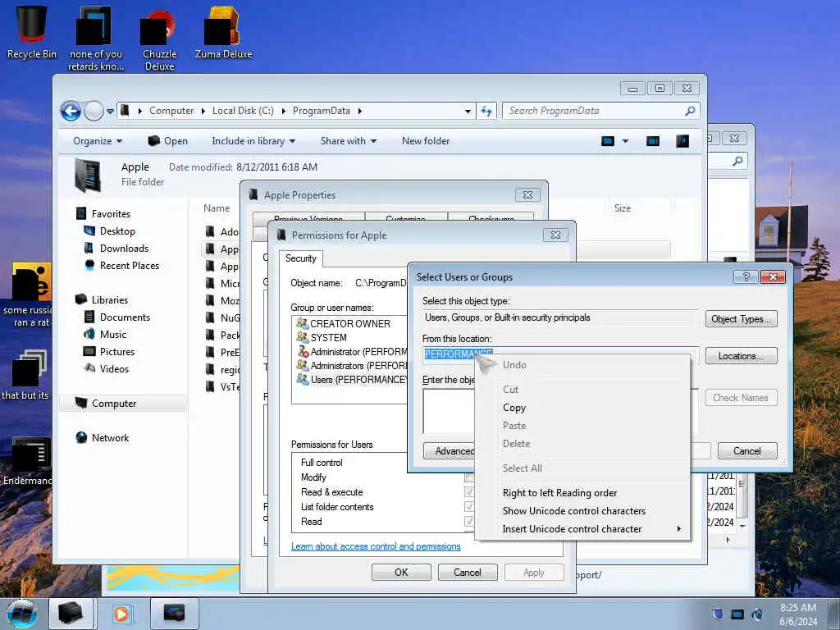The height and width of the screenshot is (630, 840).
Task: Click the Locations... button
Action: [741, 356]
